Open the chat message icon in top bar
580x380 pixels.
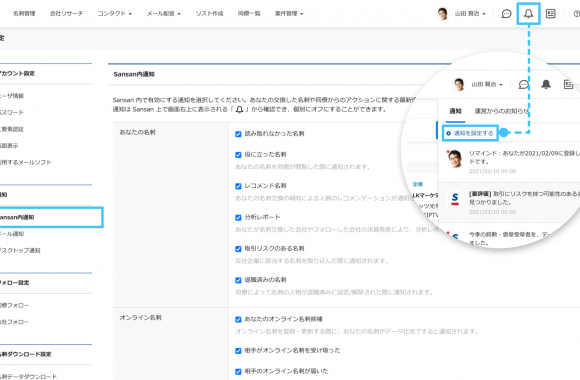click(506, 14)
